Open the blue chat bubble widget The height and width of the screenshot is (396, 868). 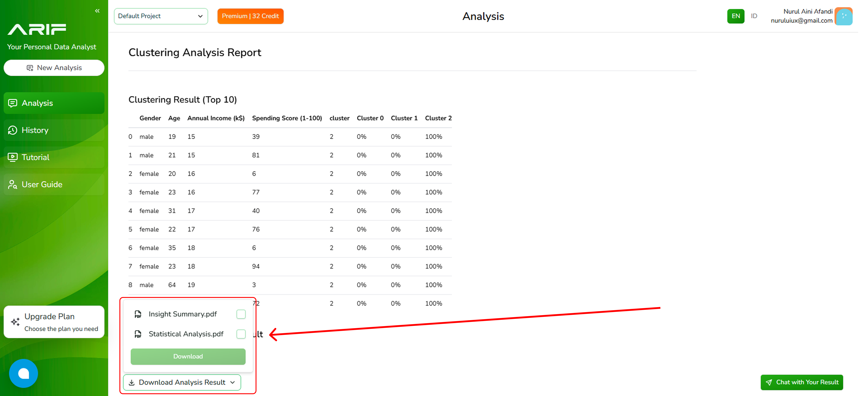pos(23,373)
